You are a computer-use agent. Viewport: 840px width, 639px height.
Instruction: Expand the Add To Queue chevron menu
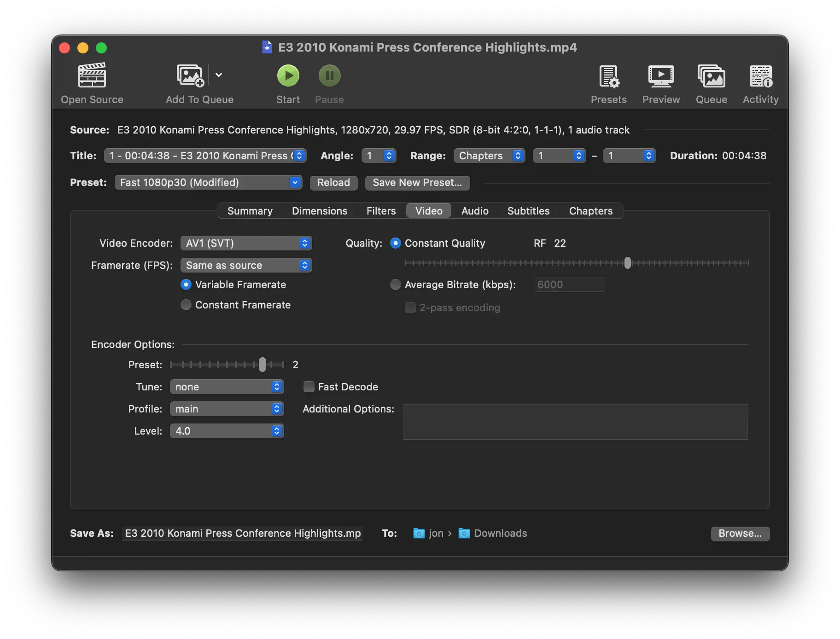pos(219,75)
